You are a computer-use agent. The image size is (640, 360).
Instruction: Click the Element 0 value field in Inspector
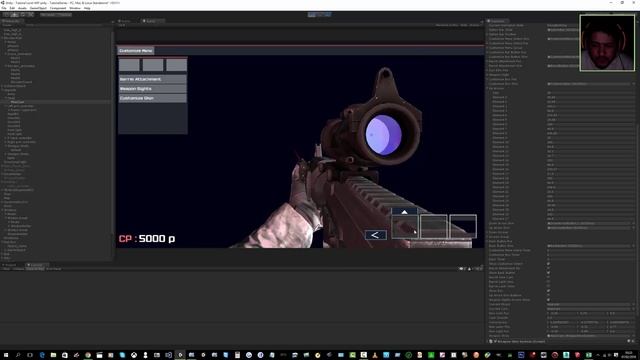click(x=590, y=97)
